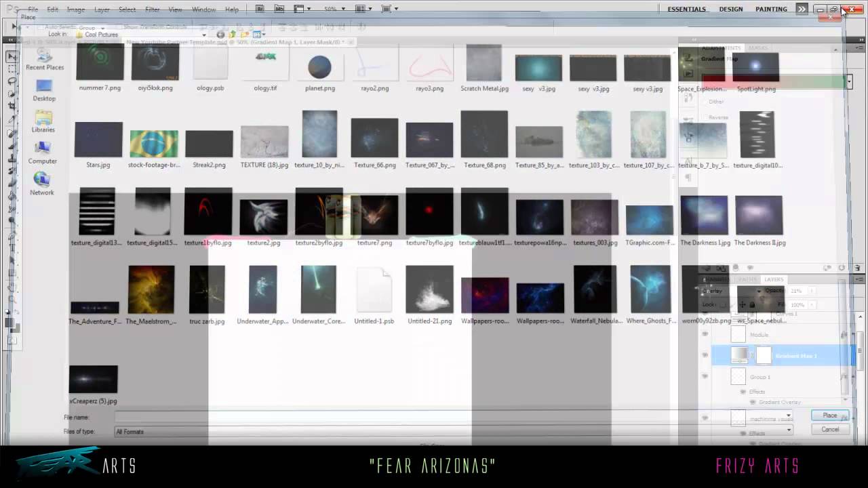Toggle visibility of Group 1 Gradient Overlay effect

click(x=753, y=402)
